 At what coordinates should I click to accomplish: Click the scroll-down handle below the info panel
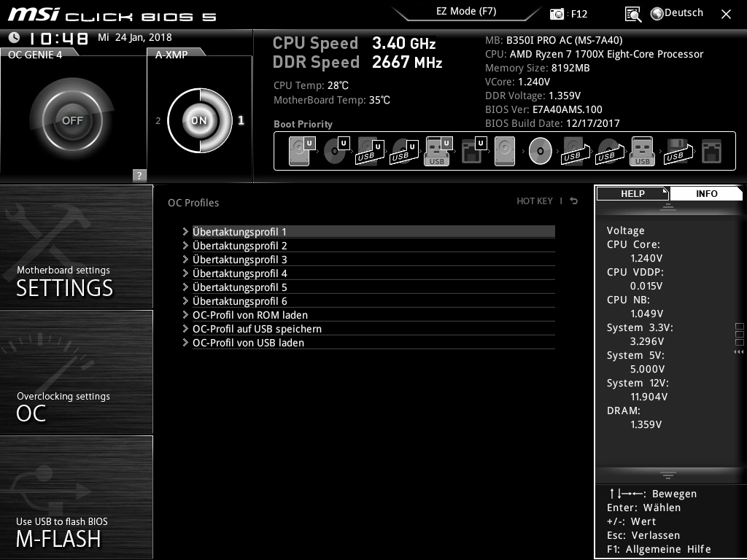(x=668, y=475)
